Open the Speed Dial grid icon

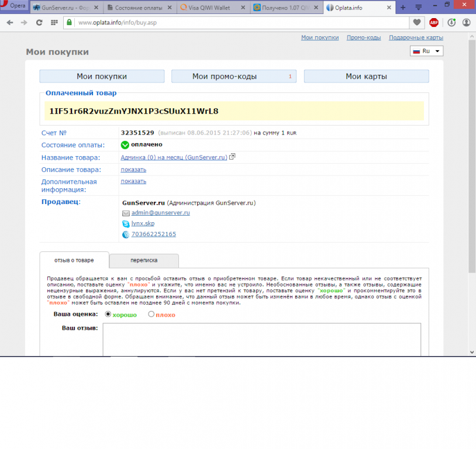(x=54, y=22)
